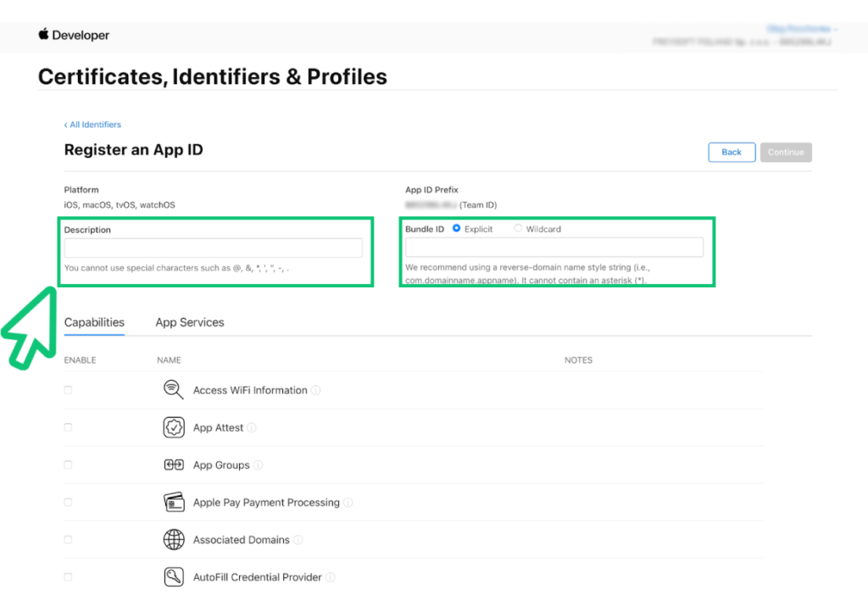Click the NOTES column header
868x612 pixels.
(578, 360)
